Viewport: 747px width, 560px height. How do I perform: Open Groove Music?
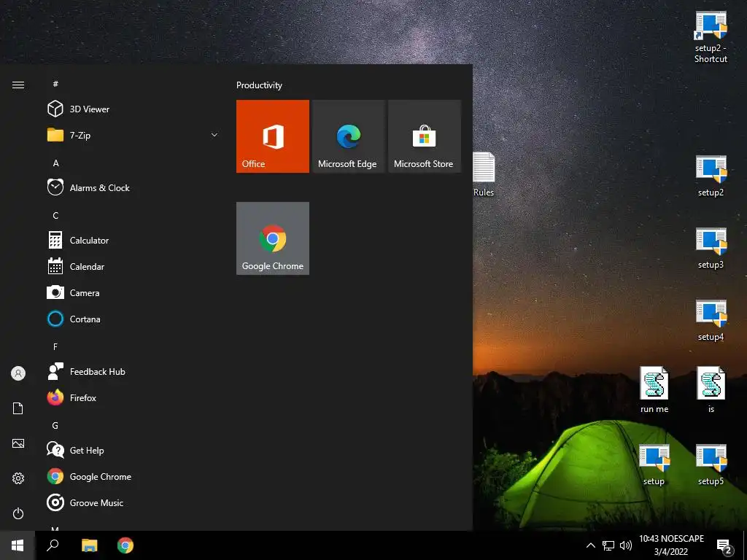(133, 503)
